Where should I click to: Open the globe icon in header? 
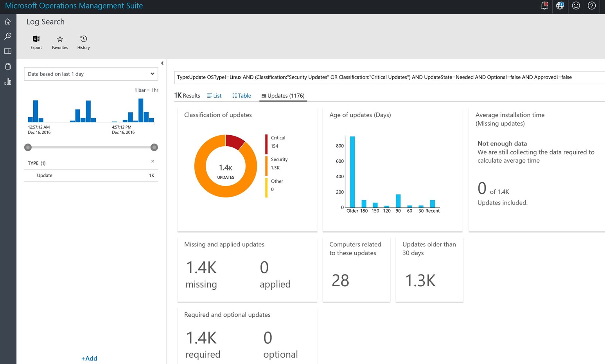(x=560, y=6)
